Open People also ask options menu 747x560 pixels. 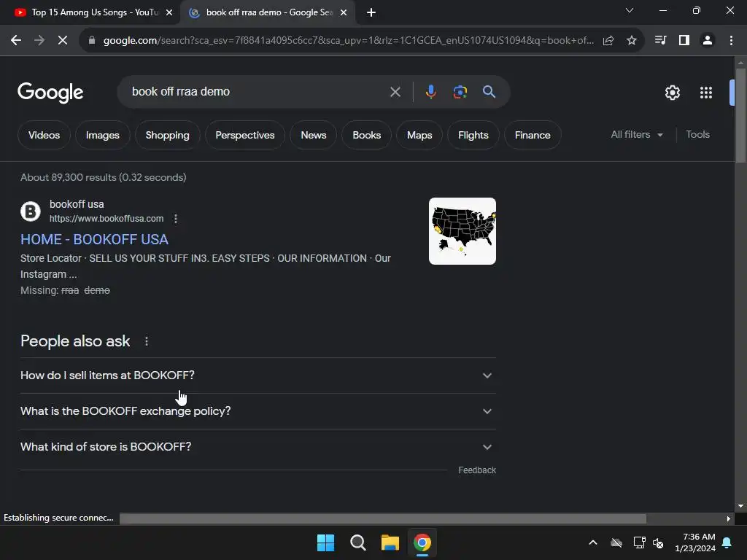click(x=147, y=341)
